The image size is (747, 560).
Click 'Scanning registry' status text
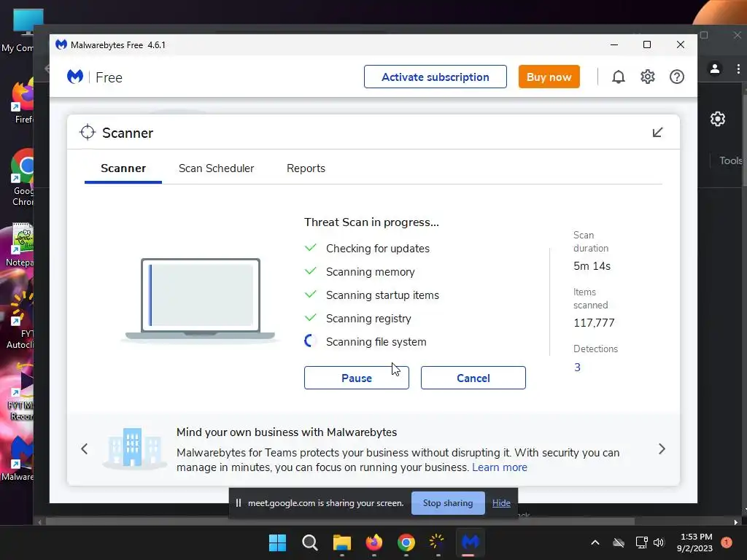coord(368,319)
